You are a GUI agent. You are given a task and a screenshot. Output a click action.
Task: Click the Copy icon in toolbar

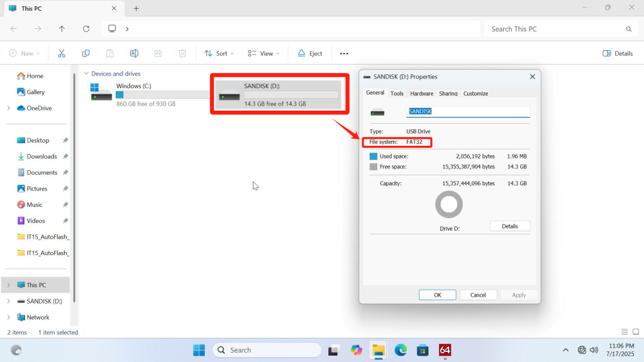tap(86, 53)
